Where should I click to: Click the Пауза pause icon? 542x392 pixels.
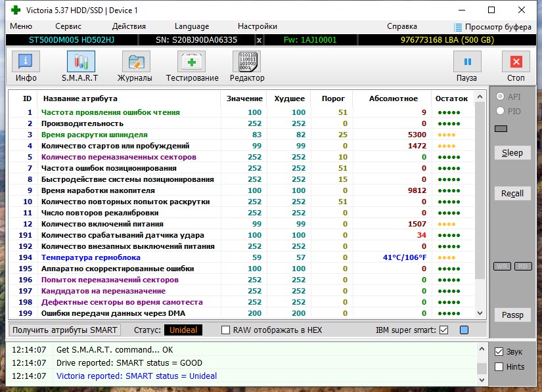[x=467, y=62]
